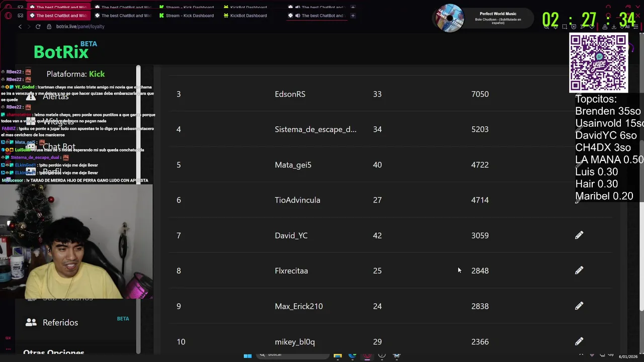Select username Mata_gei5
Screen dimensions: 644x362
(x=293, y=165)
